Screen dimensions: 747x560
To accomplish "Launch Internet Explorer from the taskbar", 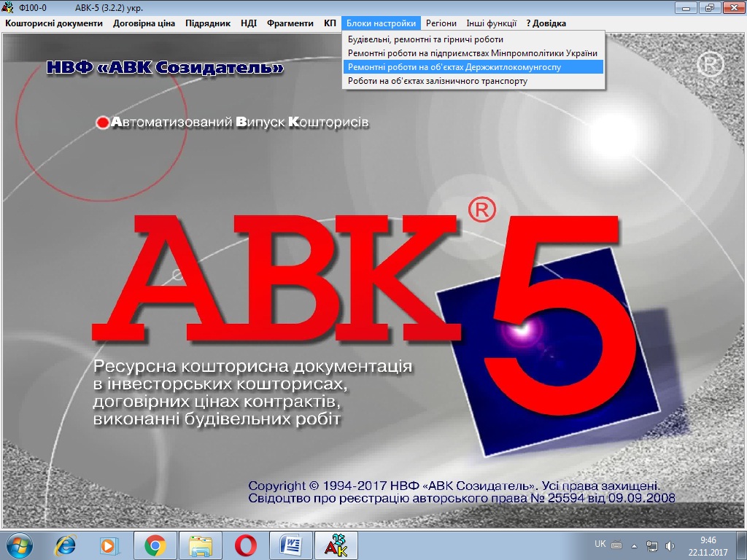I will pyautogui.click(x=65, y=545).
